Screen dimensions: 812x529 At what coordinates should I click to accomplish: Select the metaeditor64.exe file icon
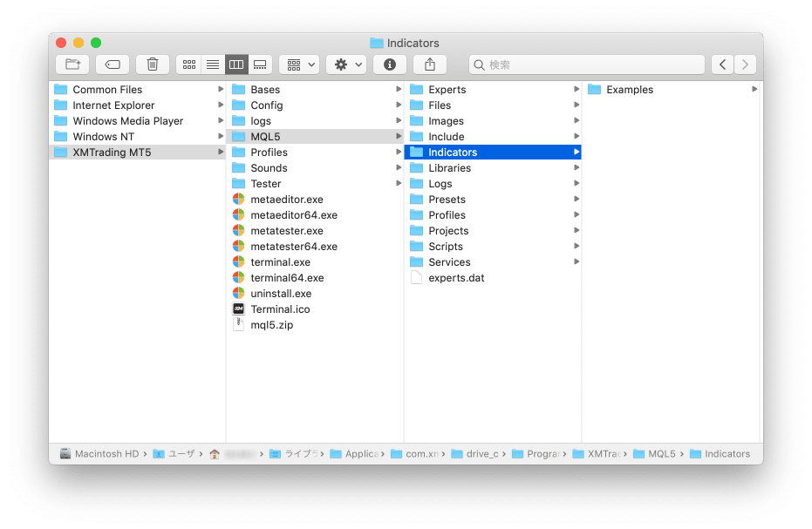238,214
